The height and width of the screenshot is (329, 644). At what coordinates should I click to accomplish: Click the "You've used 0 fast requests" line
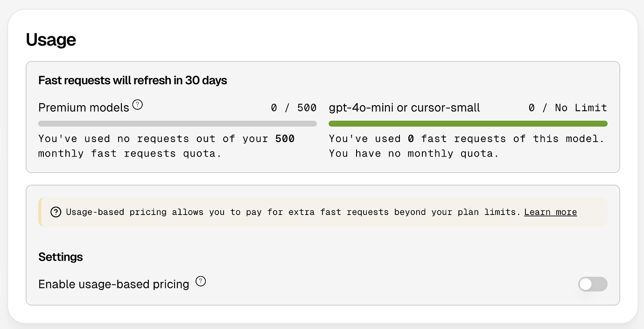[x=466, y=139]
